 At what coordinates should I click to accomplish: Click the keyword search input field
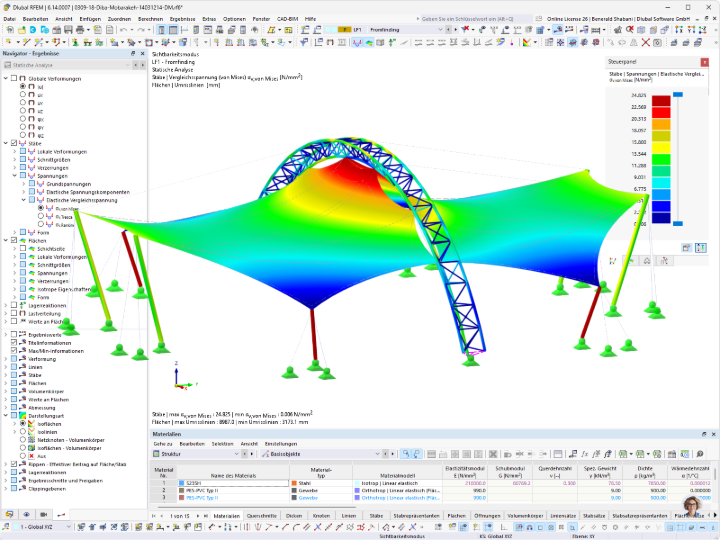(x=476, y=19)
